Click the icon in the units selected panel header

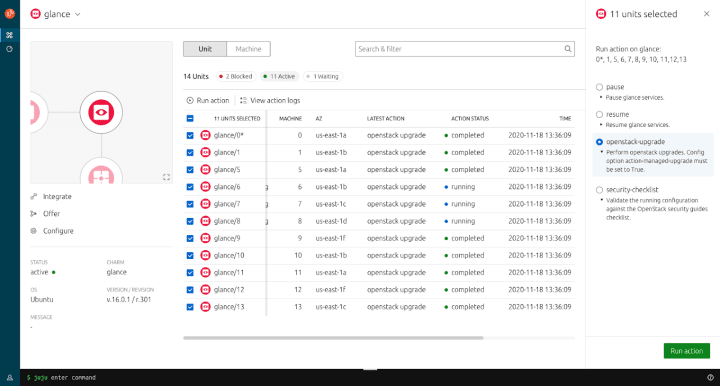601,14
